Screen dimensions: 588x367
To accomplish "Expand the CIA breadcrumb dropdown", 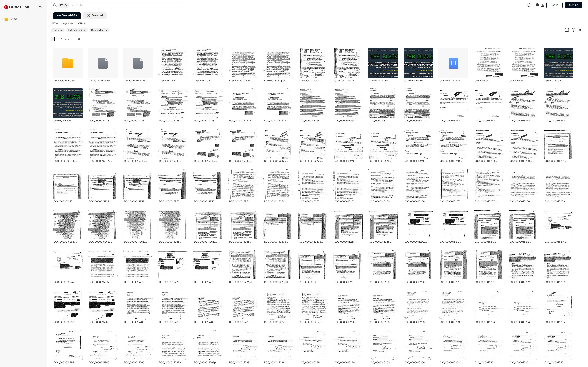I will click(x=85, y=23).
